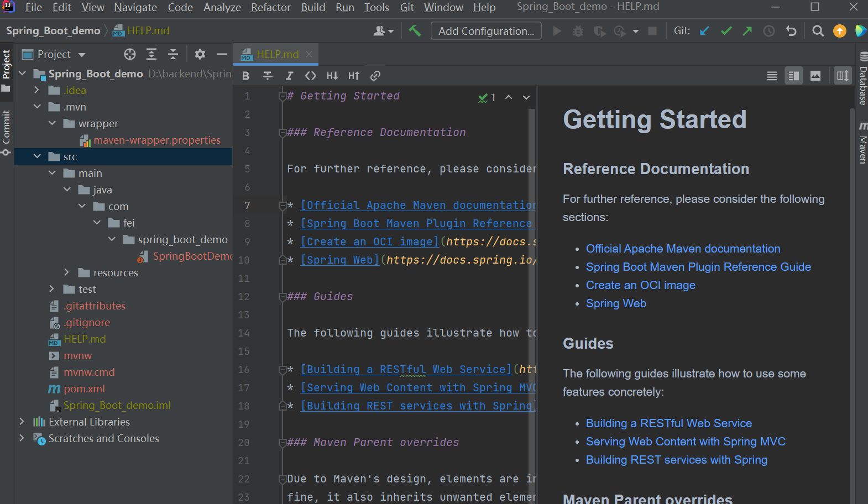Open Search Everywhere magnifier icon

pos(818,31)
